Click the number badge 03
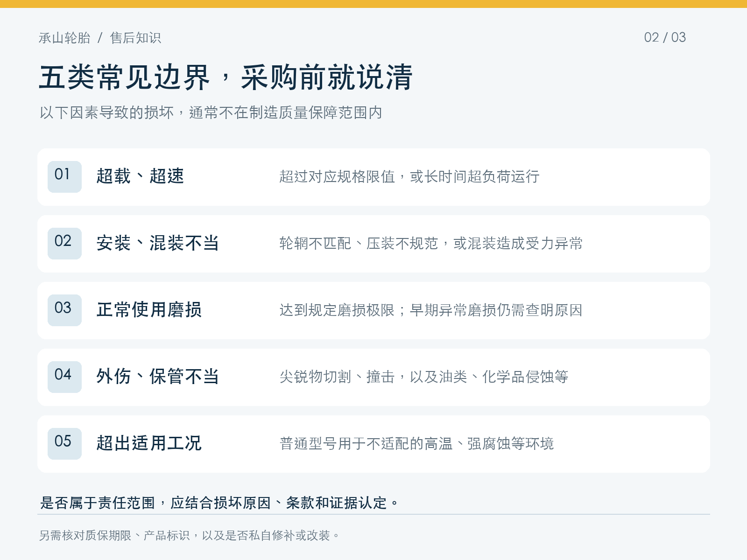This screenshot has height=560, width=747. point(64,310)
